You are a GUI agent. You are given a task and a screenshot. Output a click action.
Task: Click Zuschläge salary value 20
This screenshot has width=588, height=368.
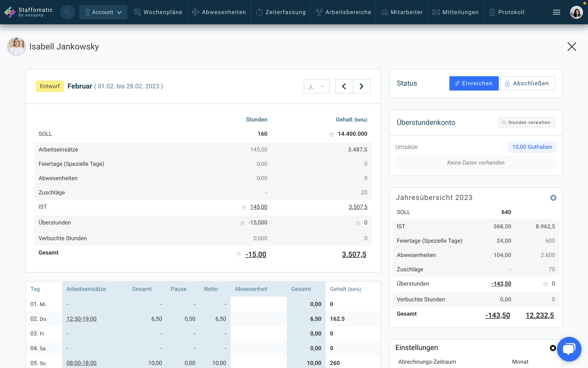pos(364,193)
